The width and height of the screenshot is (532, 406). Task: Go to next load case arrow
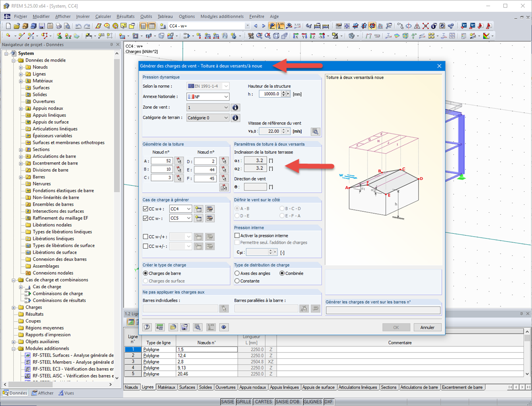(x=263, y=26)
